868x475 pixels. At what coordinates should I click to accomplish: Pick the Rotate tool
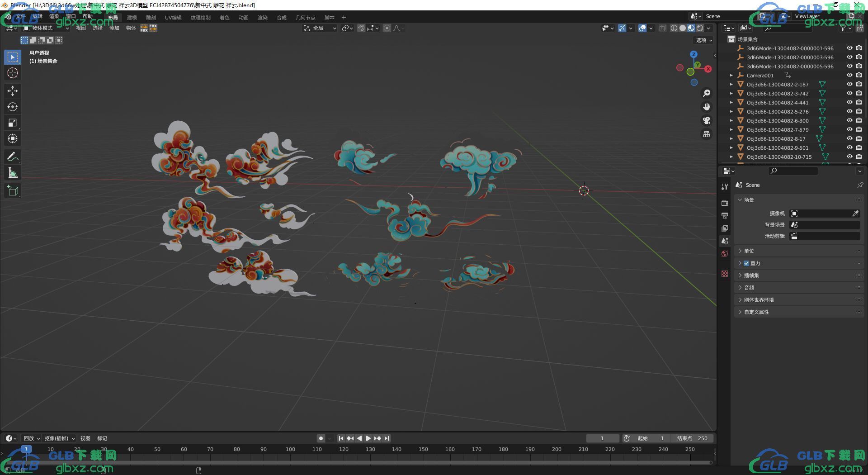coord(13,107)
